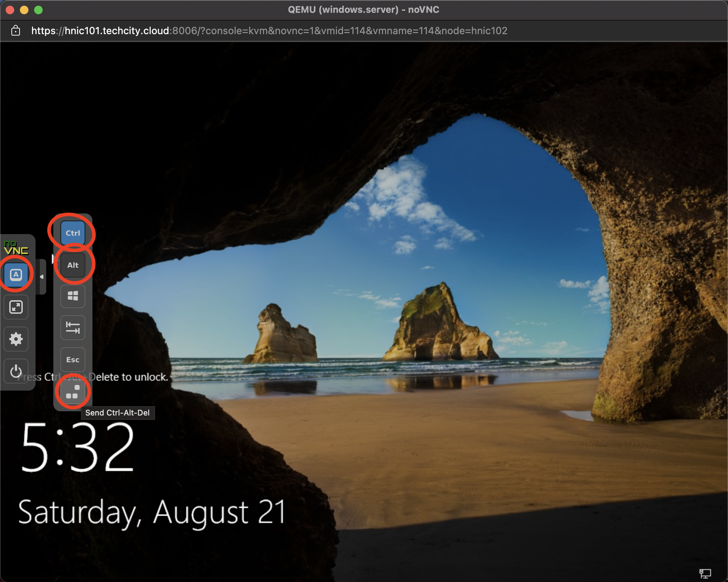This screenshot has height=582, width=728.
Task: Toggle the Ctrl key in noVNC
Action: (73, 233)
